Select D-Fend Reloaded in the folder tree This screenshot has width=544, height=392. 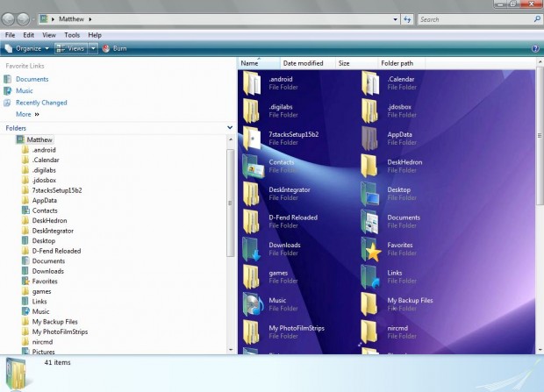pyautogui.click(x=56, y=251)
